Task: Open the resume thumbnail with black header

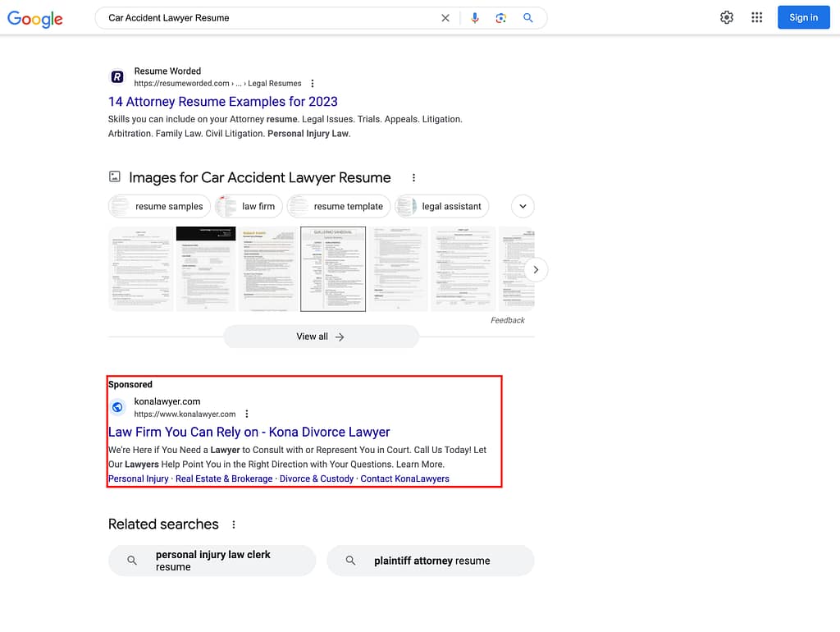Action: click(x=206, y=269)
